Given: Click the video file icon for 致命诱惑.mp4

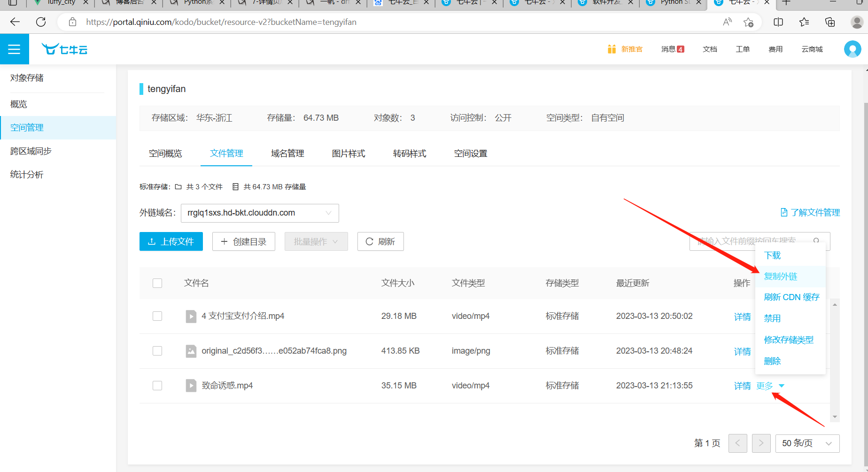Looking at the screenshot, I should tap(191, 386).
